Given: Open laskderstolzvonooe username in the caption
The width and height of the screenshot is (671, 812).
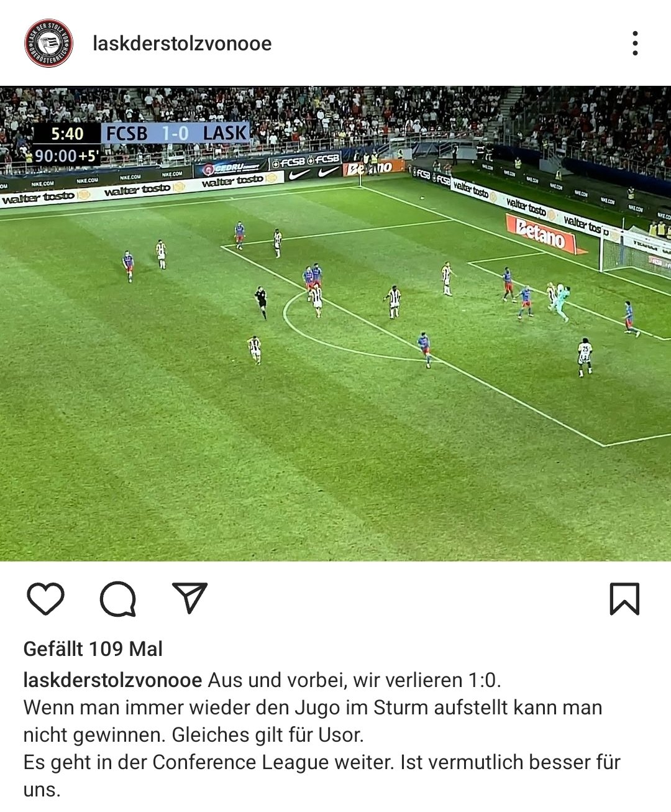Looking at the screenshot, I should coord(112,680).
